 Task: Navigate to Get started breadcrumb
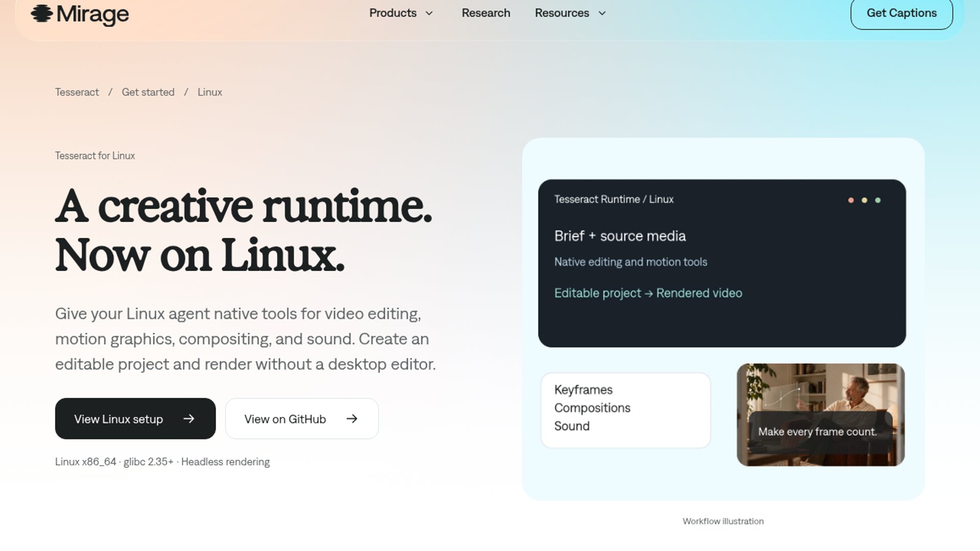pyautogui.click(x=148, y=92)
